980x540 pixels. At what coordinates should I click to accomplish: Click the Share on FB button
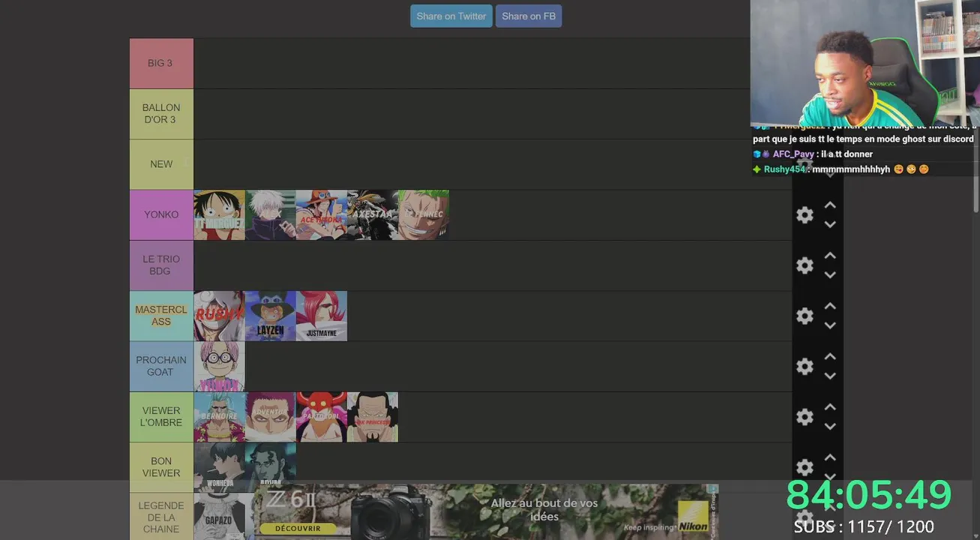[x=529, y=16]
